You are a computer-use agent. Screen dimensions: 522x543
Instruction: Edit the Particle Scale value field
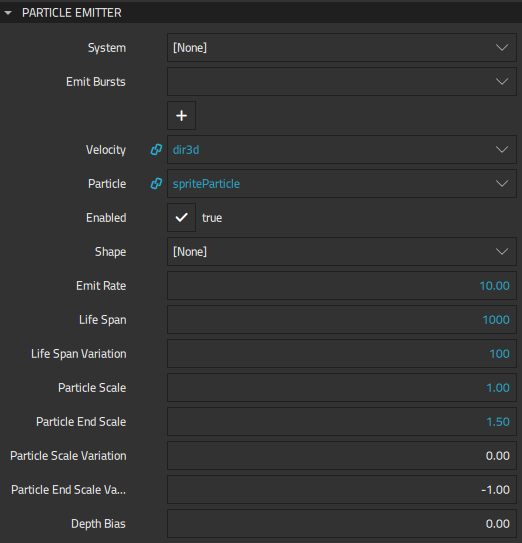(x=342, y=387)
